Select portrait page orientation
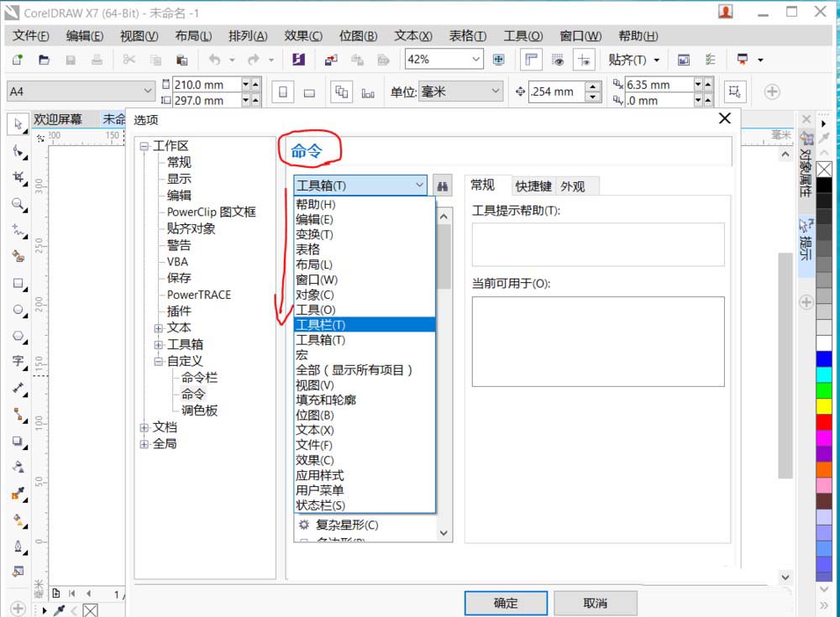 pos(283,92)
